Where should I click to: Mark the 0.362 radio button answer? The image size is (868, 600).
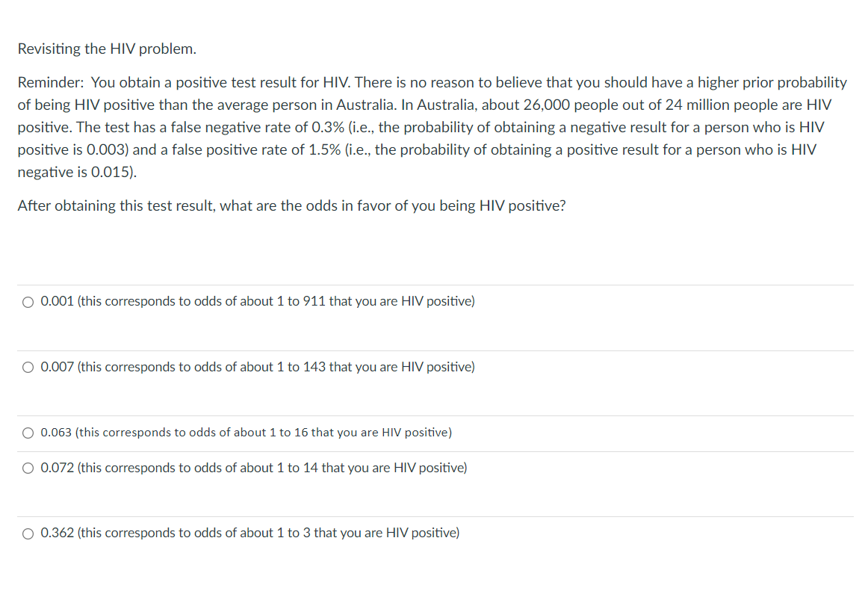coord(28,533)
